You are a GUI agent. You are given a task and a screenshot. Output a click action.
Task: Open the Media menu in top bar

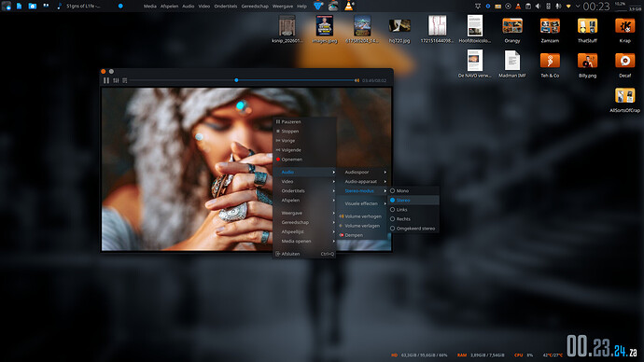149,7
